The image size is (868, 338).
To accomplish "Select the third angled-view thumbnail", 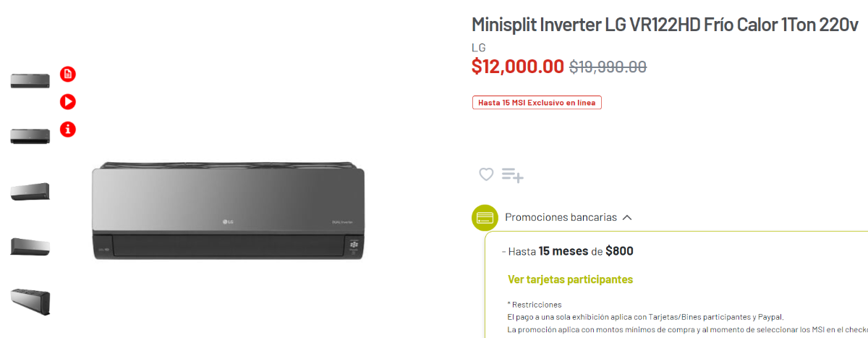I will tap(30, 191).
